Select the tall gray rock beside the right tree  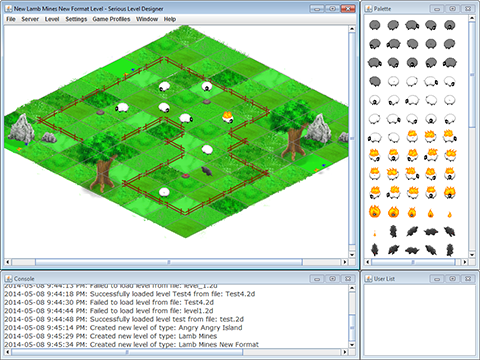(x=318, y=128)
